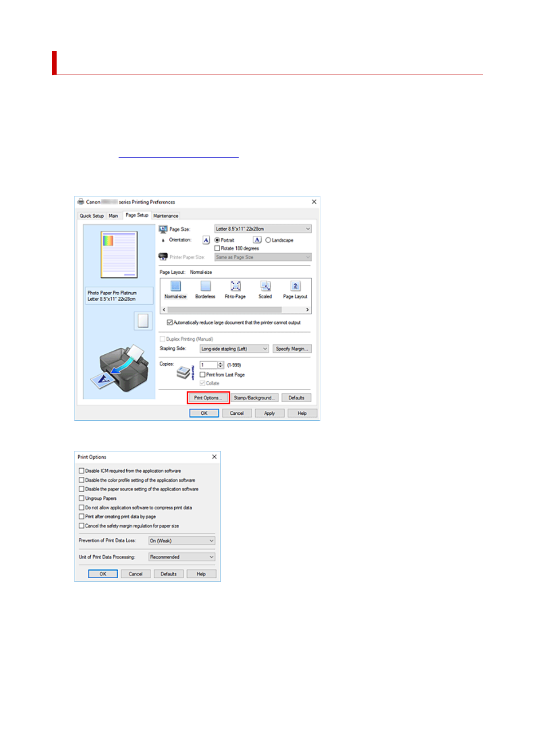This screenshot has height=756, width=535.
Task: Select the Normal-size layout icon
Action: [x=176, y=286]
